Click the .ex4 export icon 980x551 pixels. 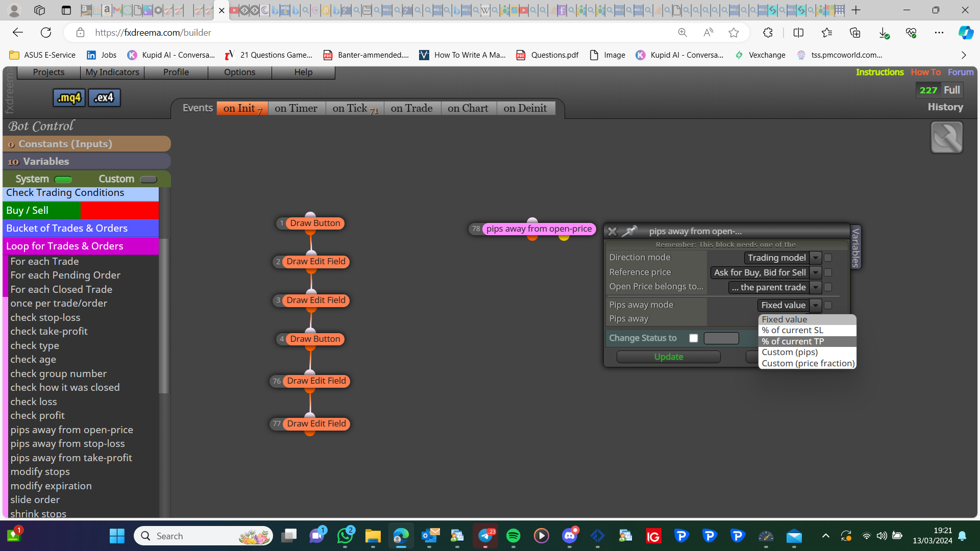click(104, 97)
